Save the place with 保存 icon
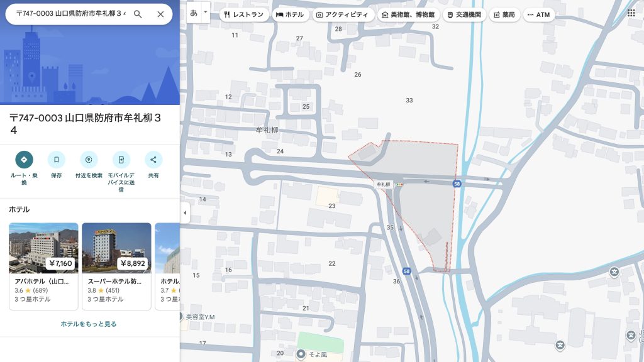 tap(57, 160)
